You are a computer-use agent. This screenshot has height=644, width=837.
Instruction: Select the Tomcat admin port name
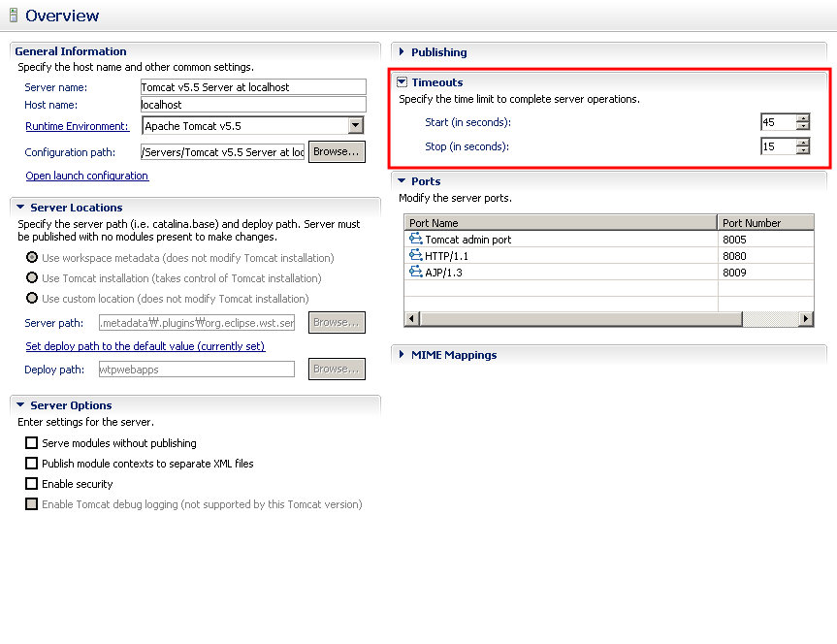(x=468, y=240)
